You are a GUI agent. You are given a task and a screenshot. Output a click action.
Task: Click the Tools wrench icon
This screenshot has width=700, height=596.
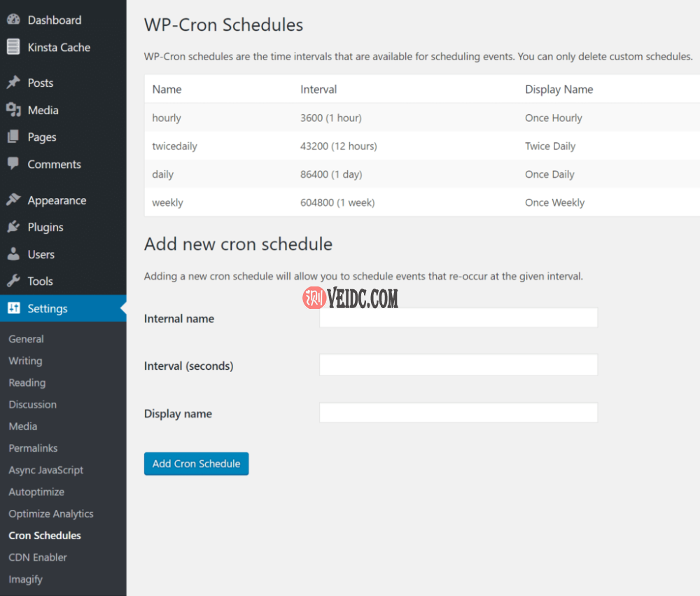13,281
